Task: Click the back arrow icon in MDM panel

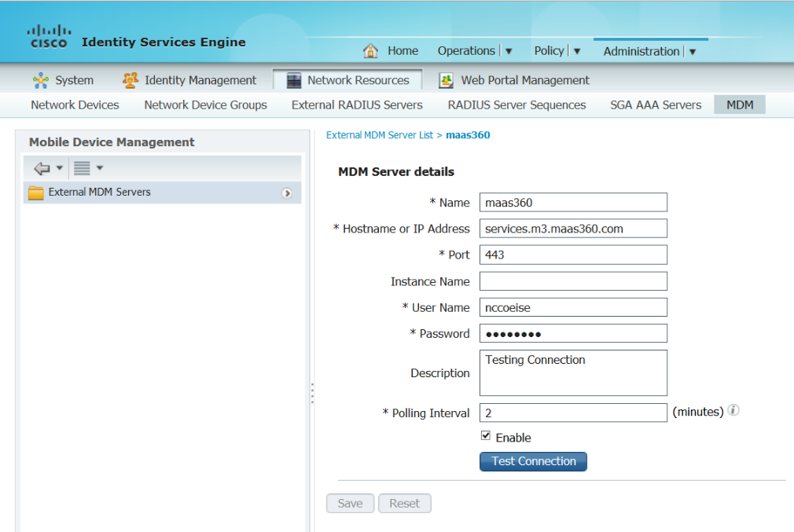Action: (42, 168)
